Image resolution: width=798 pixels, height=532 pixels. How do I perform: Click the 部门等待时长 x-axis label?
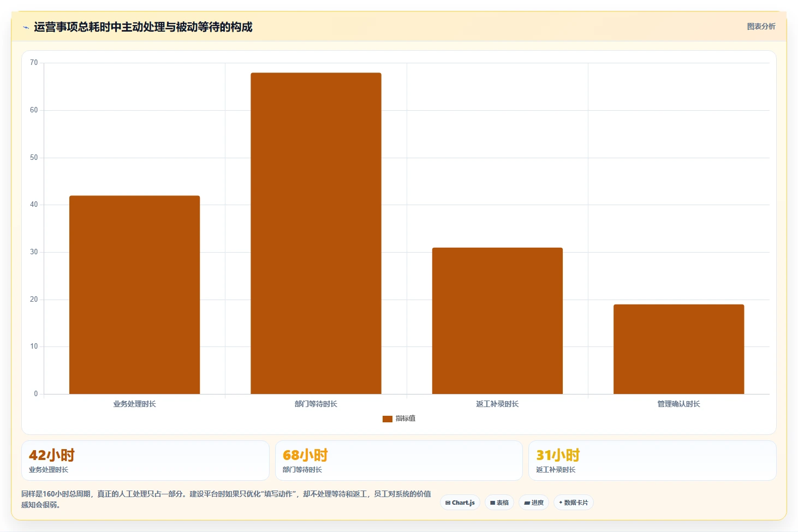(316, 404)
